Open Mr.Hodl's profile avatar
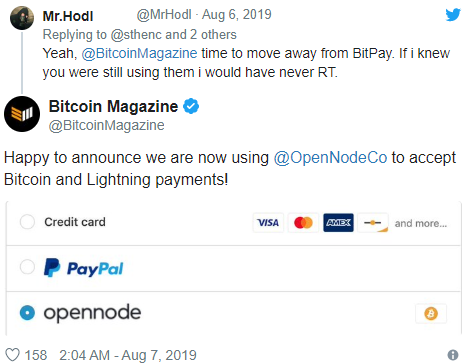 (22, 18)
